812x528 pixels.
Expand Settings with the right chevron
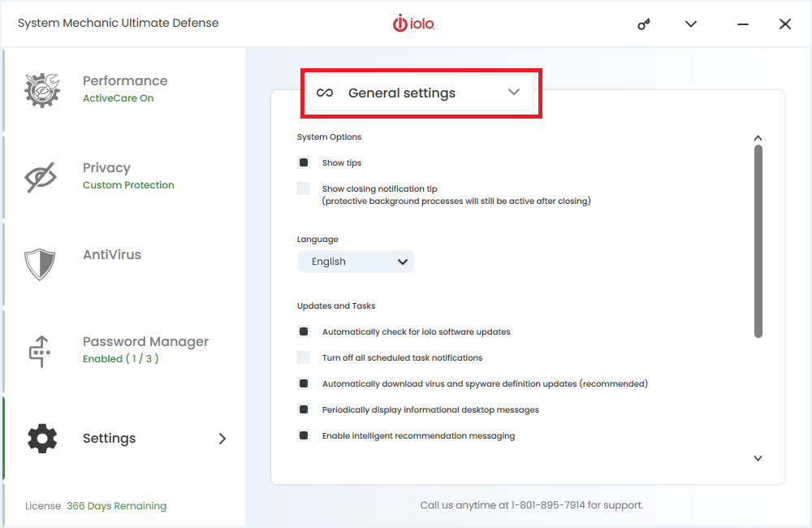click(222, 439)
